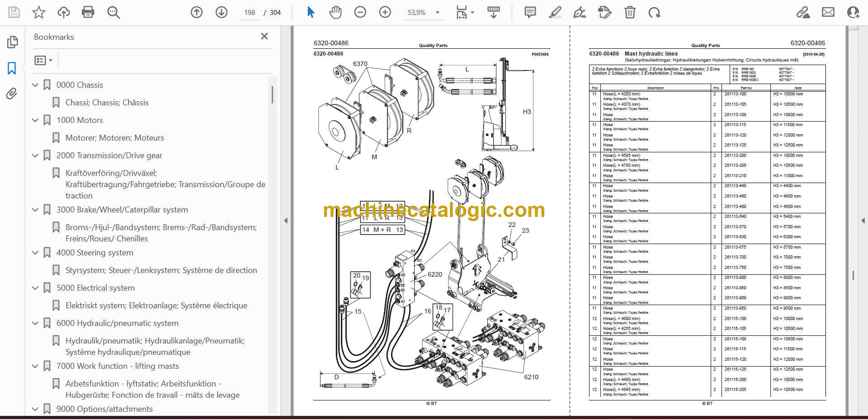
Task: Open share with others account icon
Action: [x=853, y=12]
